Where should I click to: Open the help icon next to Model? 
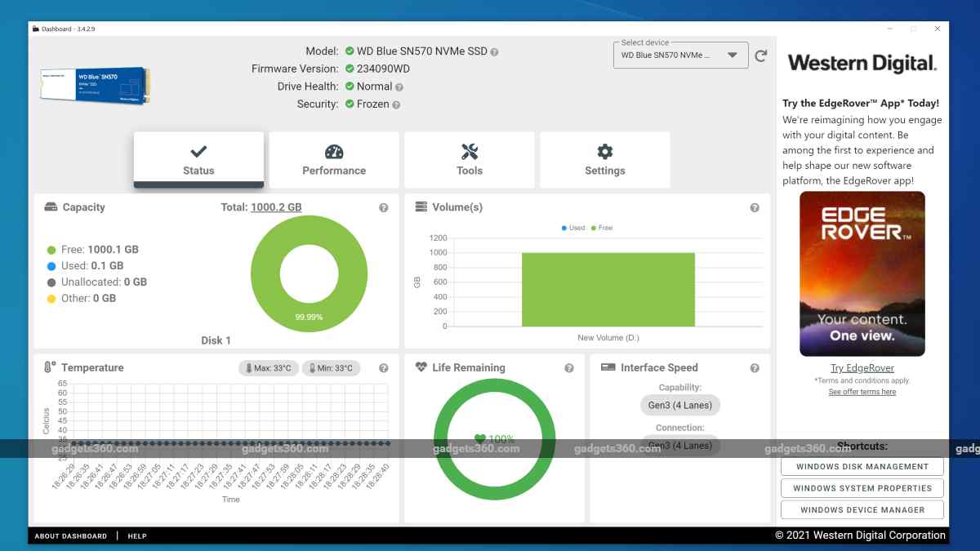(x=494, y=51)
